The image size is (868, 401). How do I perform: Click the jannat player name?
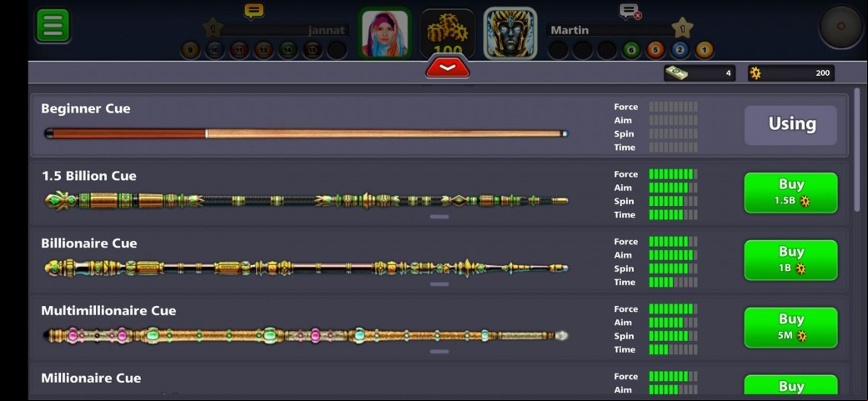(x=327, y=30)
